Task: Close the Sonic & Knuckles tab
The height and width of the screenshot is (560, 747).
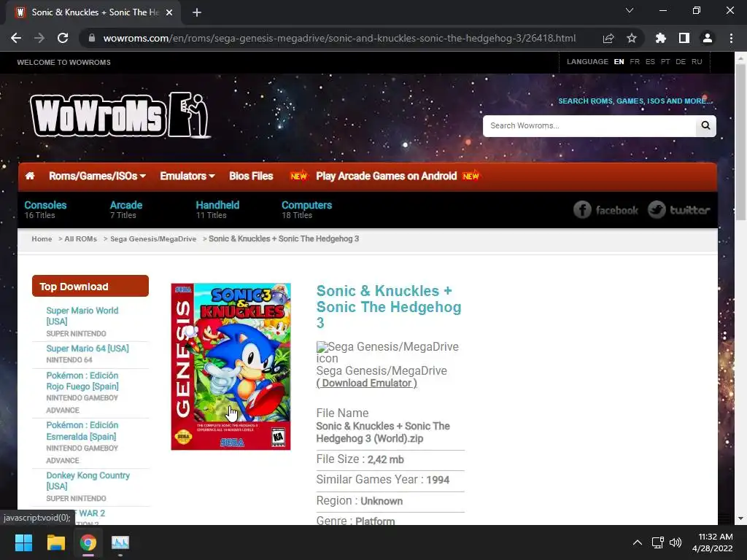Action: [x=169, y=12]
